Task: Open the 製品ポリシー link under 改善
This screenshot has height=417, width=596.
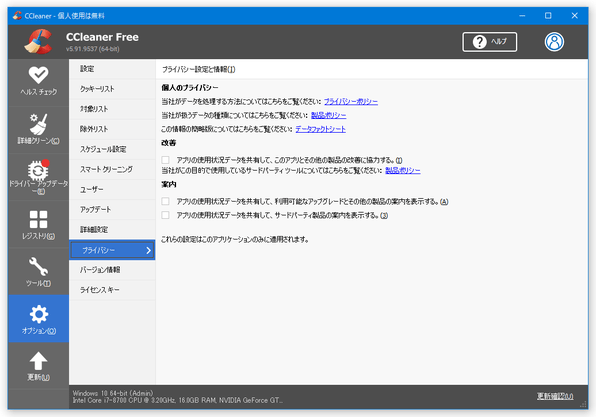Action: pyautogui.click(x=403, y=171)
